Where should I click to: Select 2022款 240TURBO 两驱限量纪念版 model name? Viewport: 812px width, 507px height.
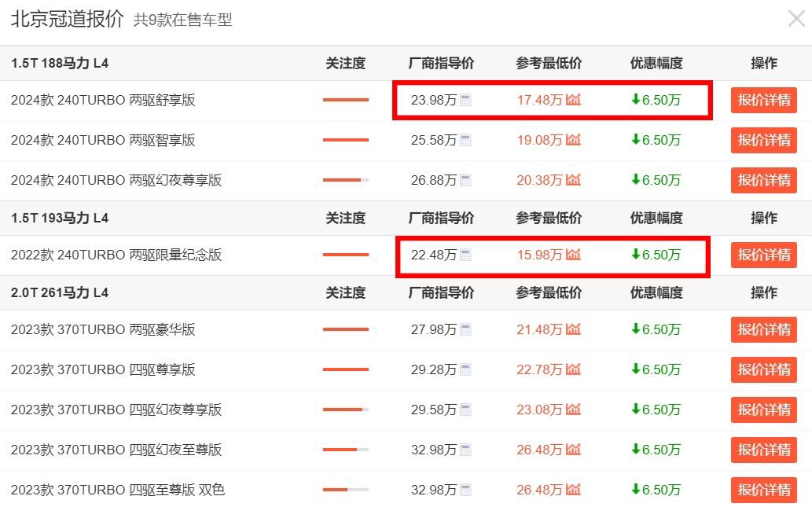click(116, 255)
